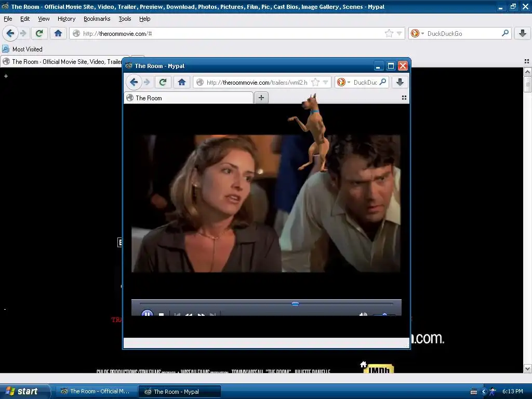Click search magnifier in popup window
This screenshot has width=532, height=399.
coord(383,82)
